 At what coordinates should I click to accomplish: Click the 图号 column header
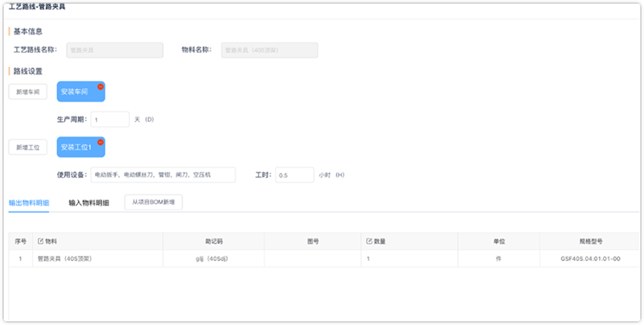313,241
